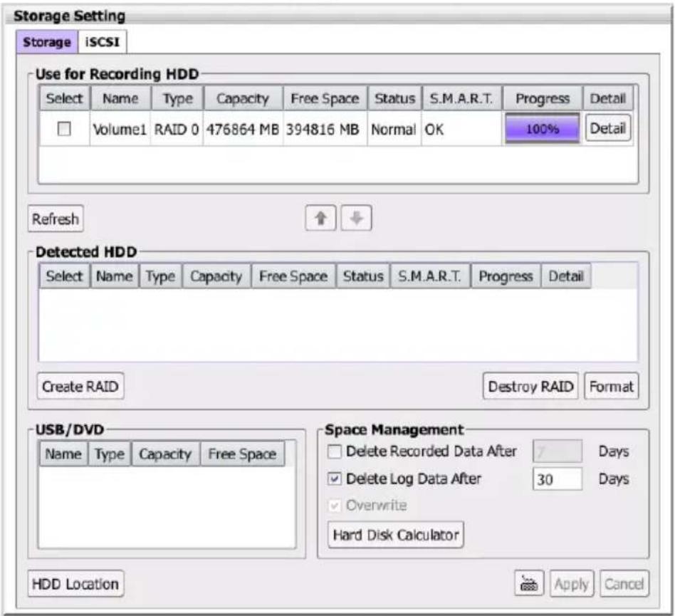Click the move down arrow icon
Image resolution: width=675 pixels, height=616 pixels.
coord(356,218)
